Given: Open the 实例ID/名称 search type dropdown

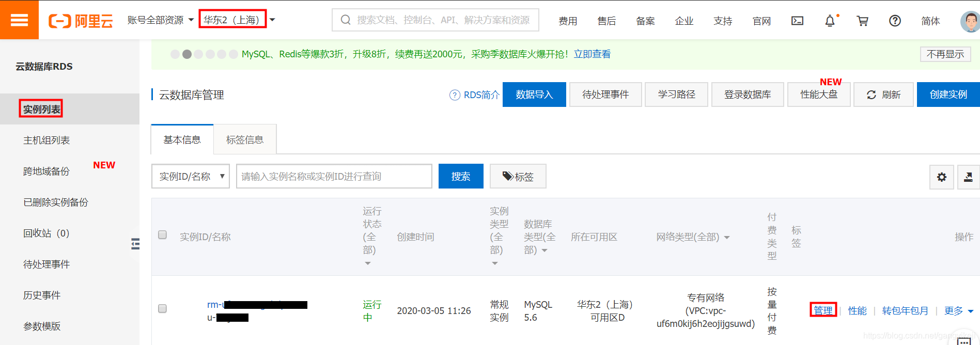Looking at the screenshot, I should point(191,177).
